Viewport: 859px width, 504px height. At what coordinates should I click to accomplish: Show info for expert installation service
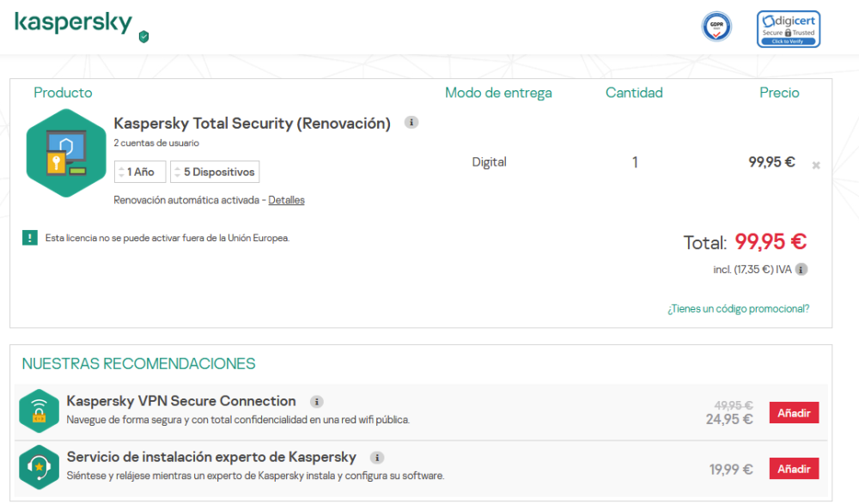pos(376,458)
